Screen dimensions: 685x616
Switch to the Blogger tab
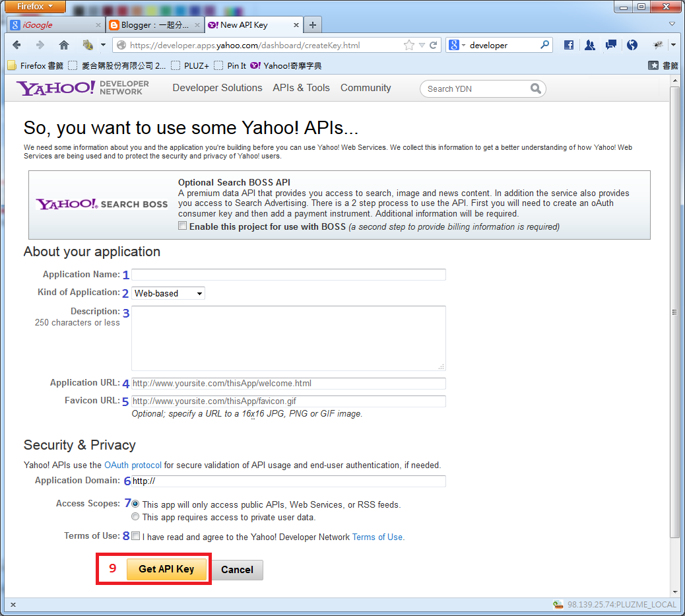click(155, 25)
